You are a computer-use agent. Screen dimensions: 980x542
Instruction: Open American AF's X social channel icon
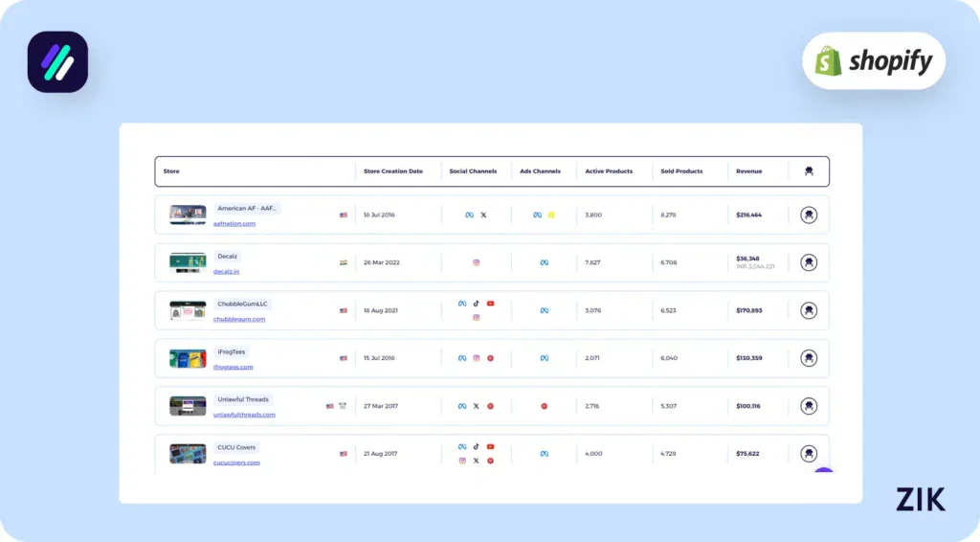483,215
